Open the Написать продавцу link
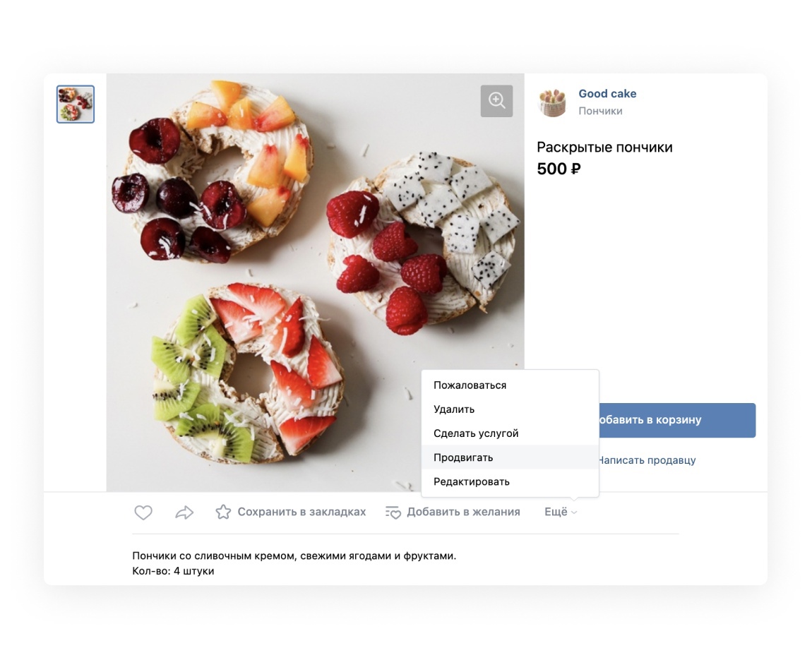812x660 pixels. click(x=647, y=460)
